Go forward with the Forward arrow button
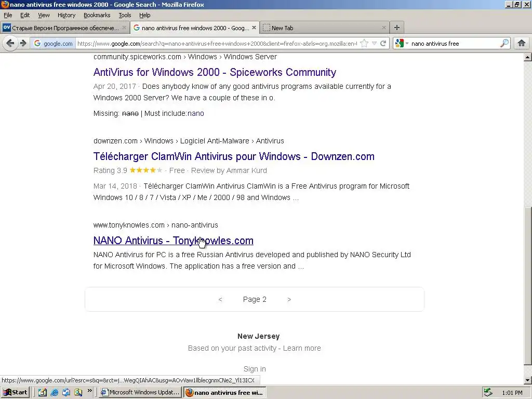The height and width of the screenshot is (399, 532). click(x=23, y=44)
